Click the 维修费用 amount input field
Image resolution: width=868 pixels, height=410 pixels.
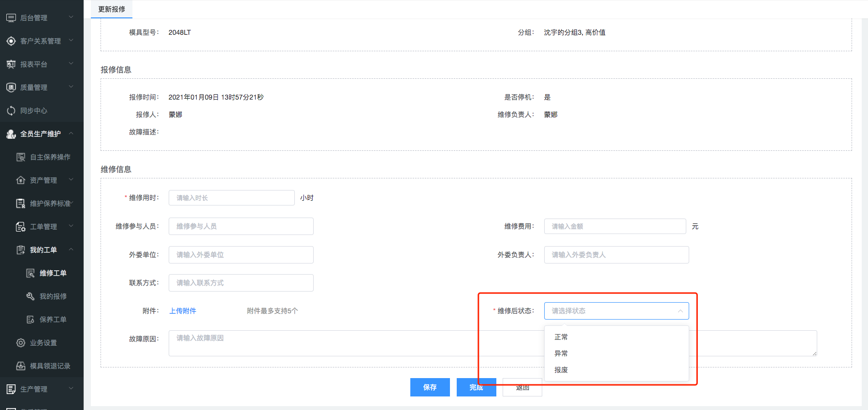[x=615, y=226]
